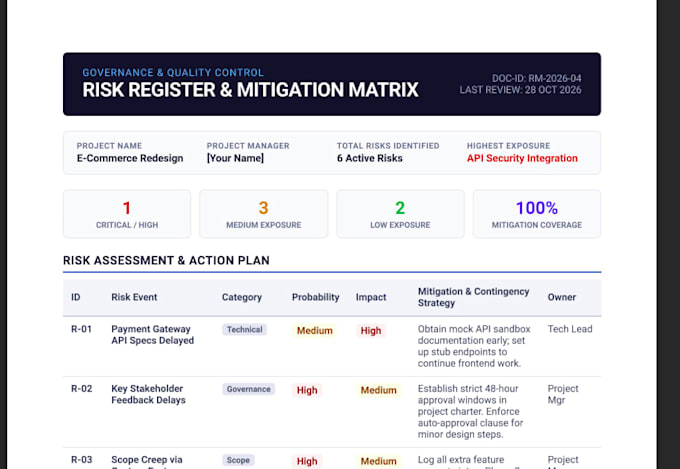Click the 'Medium' impact badge in R-02
This screenshot has width=680, height=469.
tap(379, 390)
